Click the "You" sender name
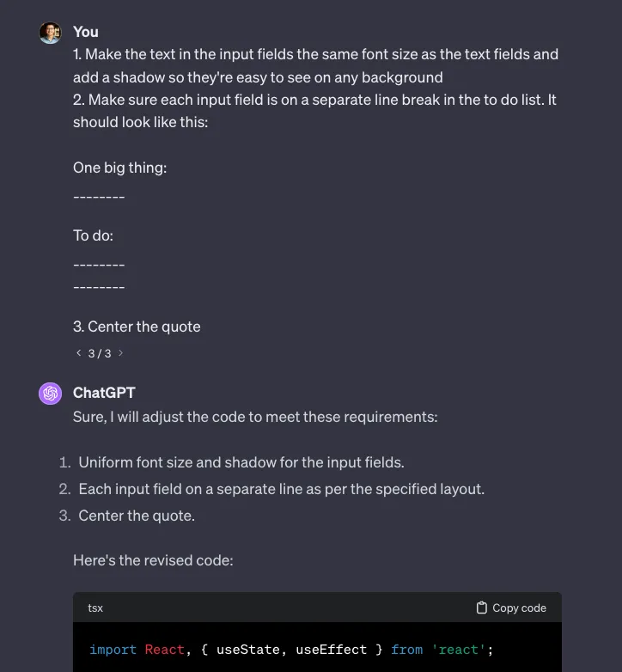622x672 pixels. (x=86, y=32)
